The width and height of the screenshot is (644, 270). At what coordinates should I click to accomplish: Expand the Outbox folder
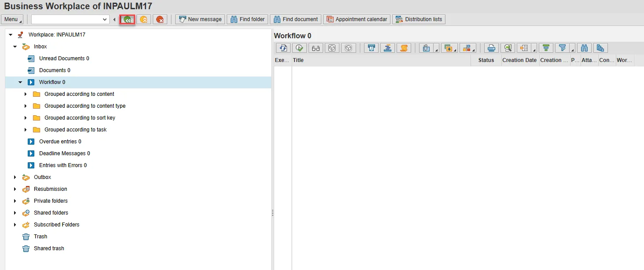pos(15,177)
